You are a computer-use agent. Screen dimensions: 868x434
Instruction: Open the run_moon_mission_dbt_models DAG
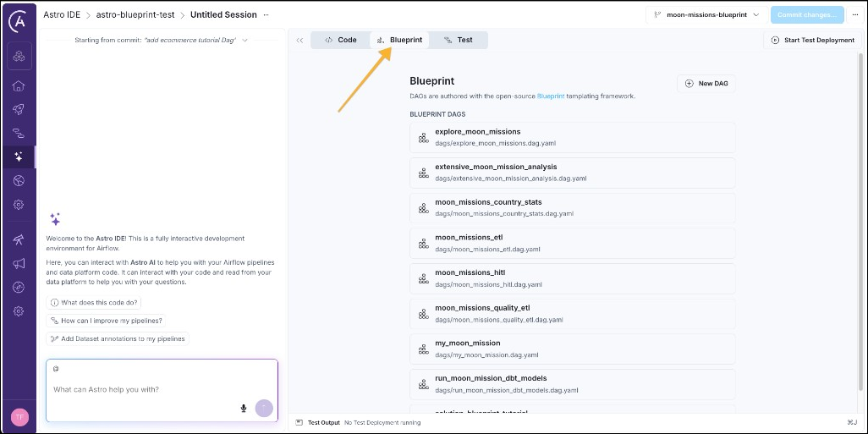pos(573,384)
